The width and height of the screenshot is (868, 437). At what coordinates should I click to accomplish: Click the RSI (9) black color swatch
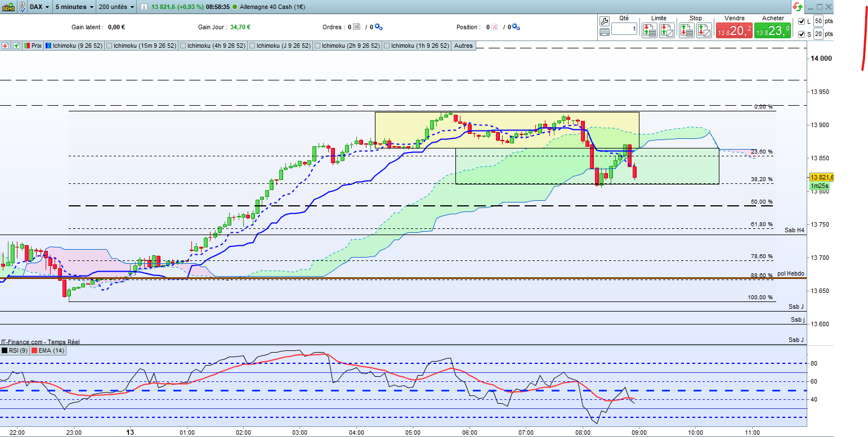[5, 350]
